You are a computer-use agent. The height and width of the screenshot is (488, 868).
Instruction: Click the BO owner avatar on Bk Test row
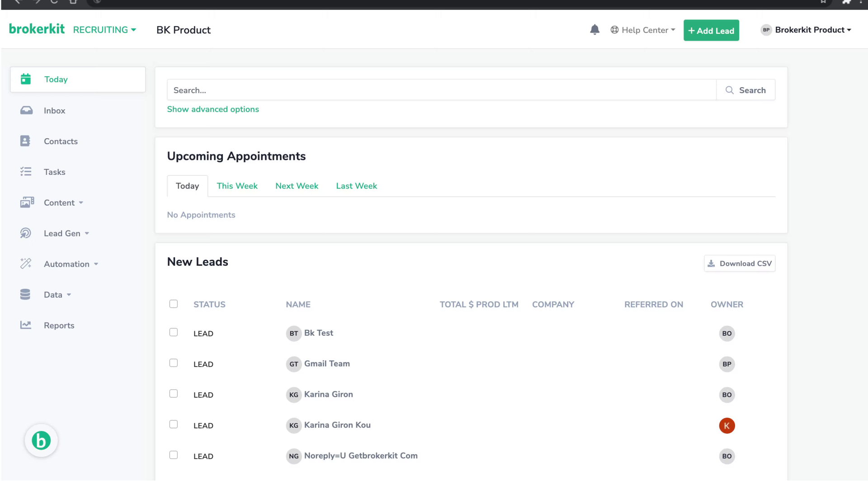tap(727, 333)
